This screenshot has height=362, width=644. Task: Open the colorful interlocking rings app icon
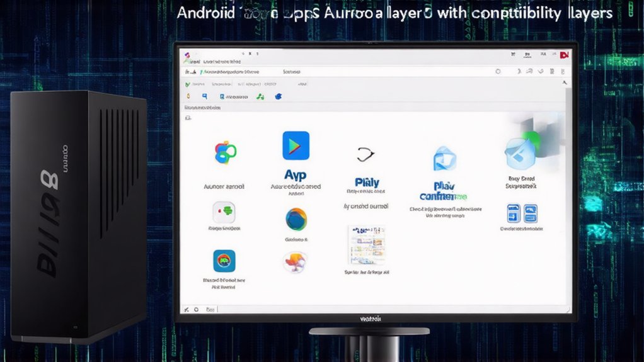click(225, 153)
